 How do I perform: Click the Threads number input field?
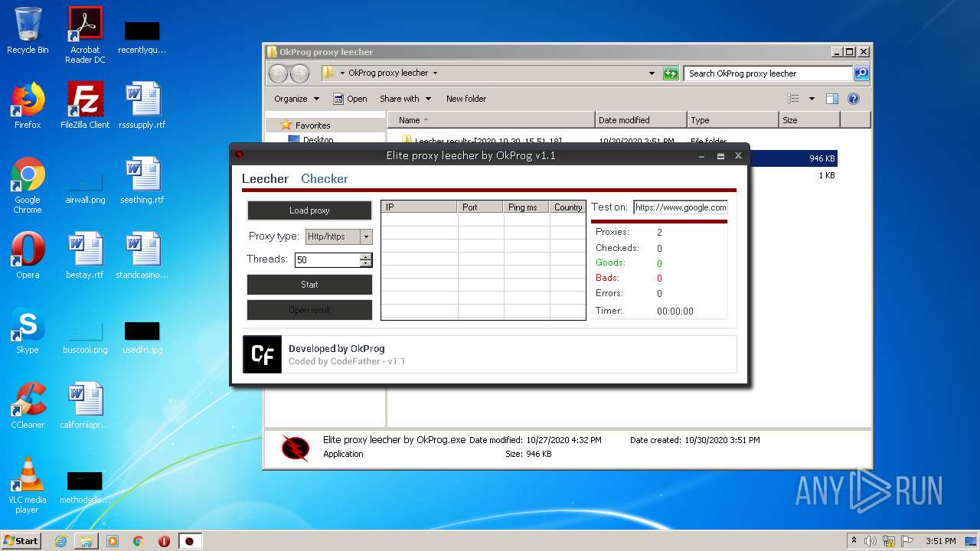click(x=327, y=260)
